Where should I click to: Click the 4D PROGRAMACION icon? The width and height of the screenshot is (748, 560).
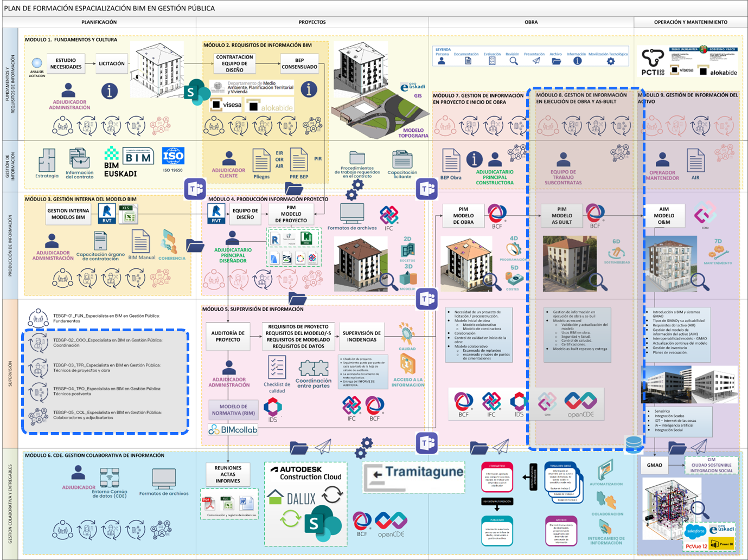tap(514, 249)
